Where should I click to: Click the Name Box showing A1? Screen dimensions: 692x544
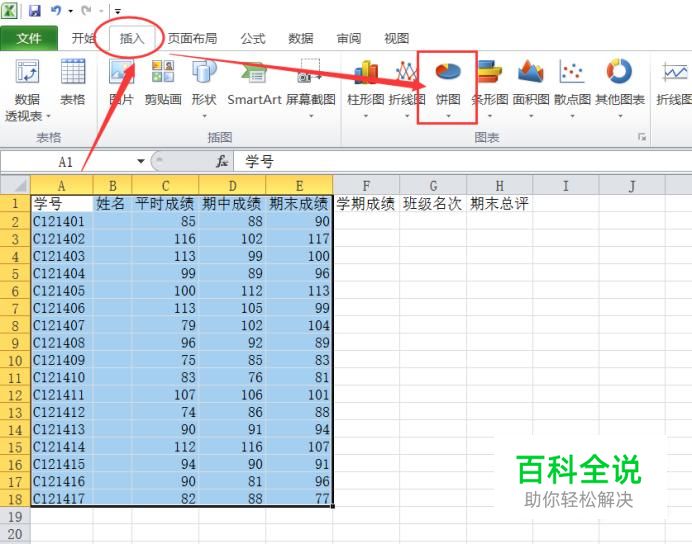(68, 161)
